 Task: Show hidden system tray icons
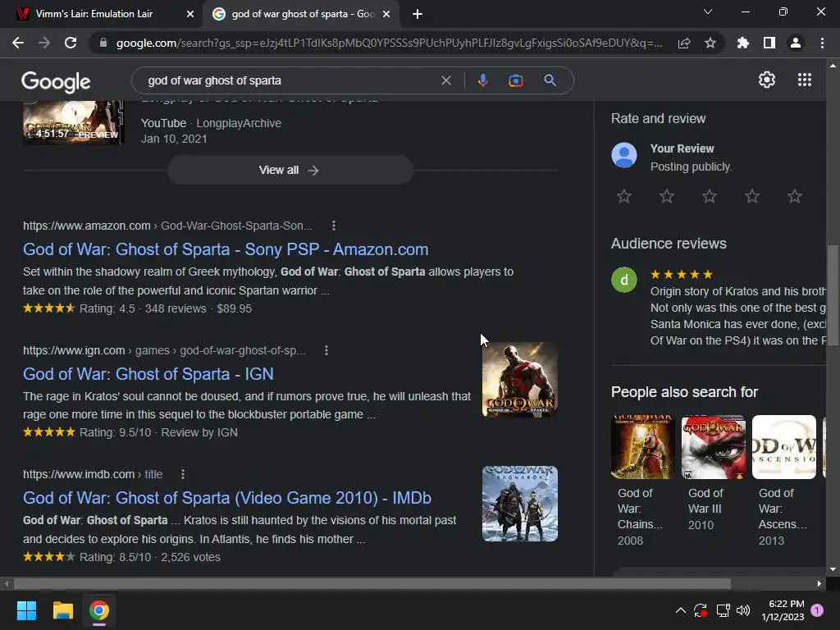(680, 610)
